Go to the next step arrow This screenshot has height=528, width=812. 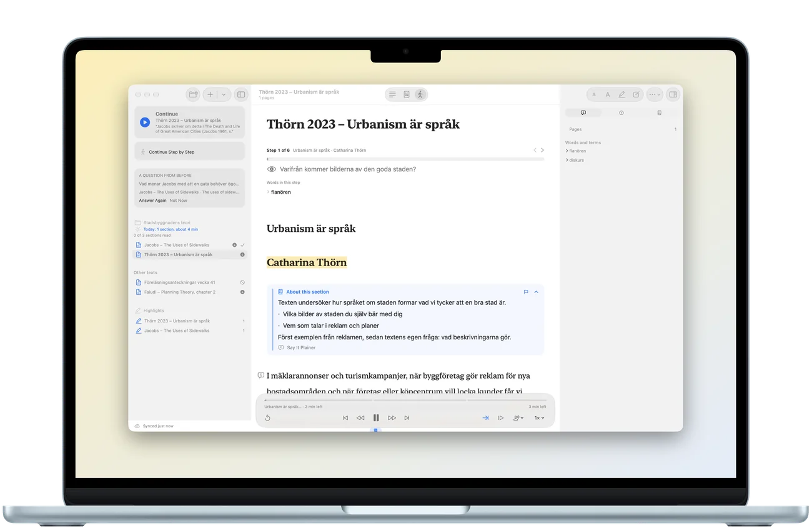[542, 150]
